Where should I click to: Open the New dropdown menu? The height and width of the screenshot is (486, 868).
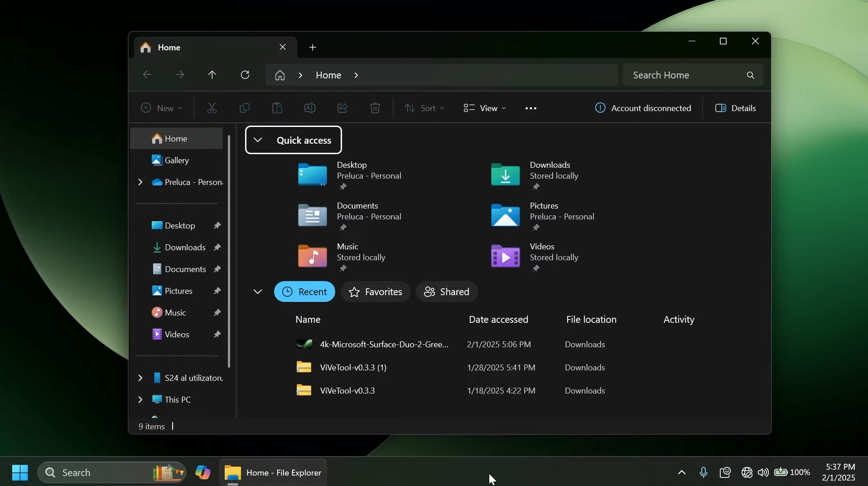pos(161,108)
